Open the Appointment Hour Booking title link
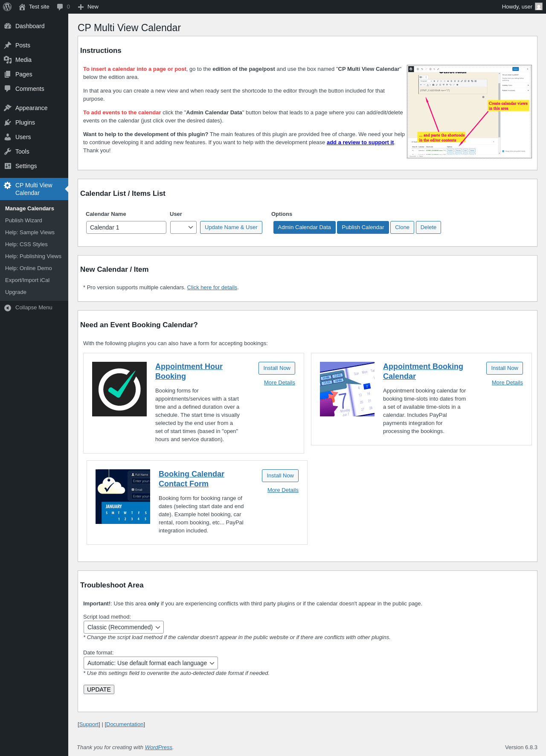Screen dimensions: 546x756 (x=189, y=371)
